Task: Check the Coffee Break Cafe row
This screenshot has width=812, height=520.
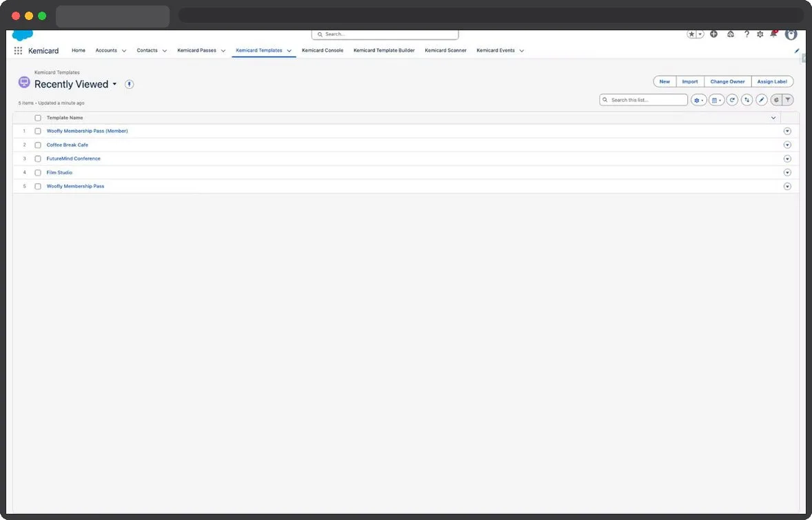Action: [38, 145]
